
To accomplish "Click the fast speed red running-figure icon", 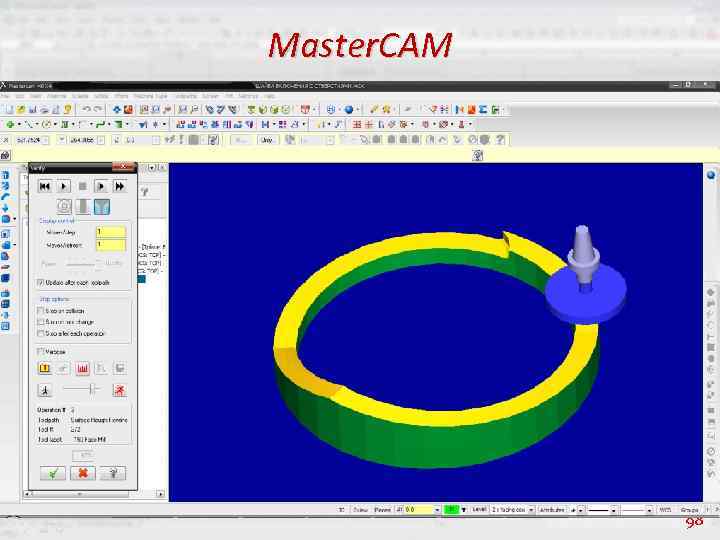I will [x=120, y=390].
